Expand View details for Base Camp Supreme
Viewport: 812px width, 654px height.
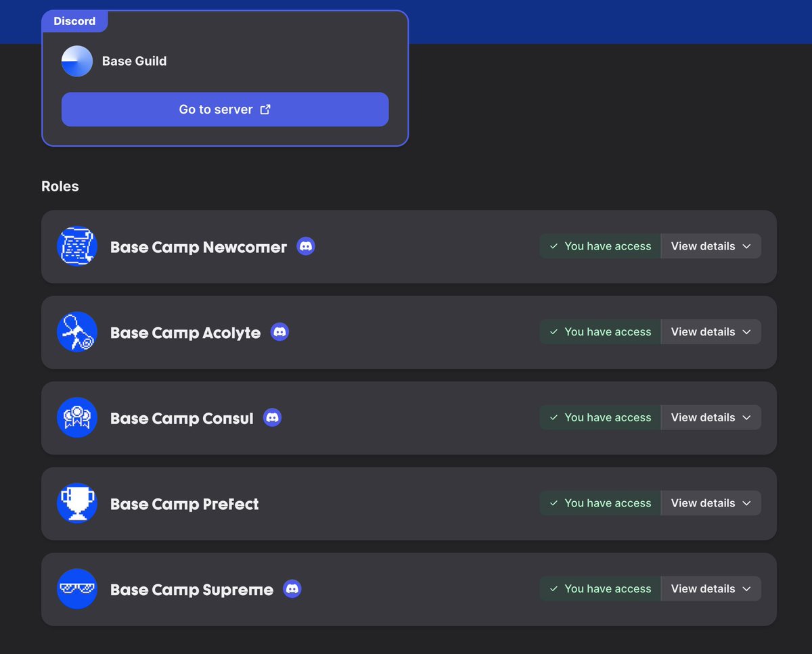click(710, 589)
